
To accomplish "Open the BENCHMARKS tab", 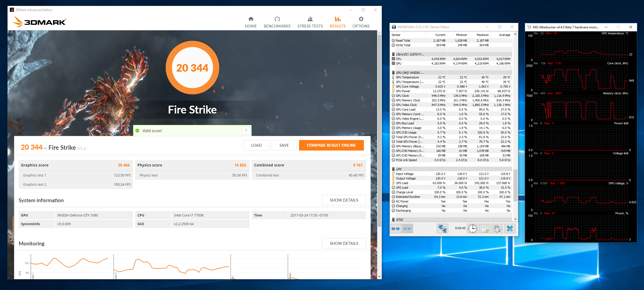I will point(277,22).
